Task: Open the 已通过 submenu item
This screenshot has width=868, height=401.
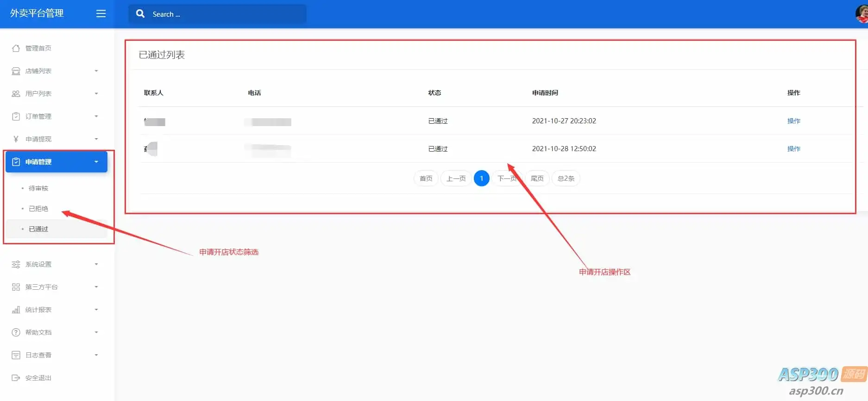Action: click(x=38, y=229)
